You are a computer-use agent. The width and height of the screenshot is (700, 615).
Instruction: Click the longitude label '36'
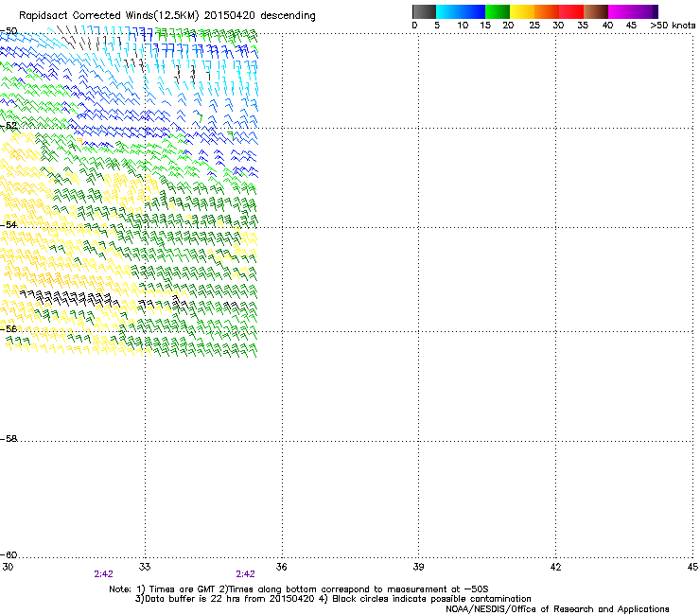pyautogui.click(x=281, y=567)
